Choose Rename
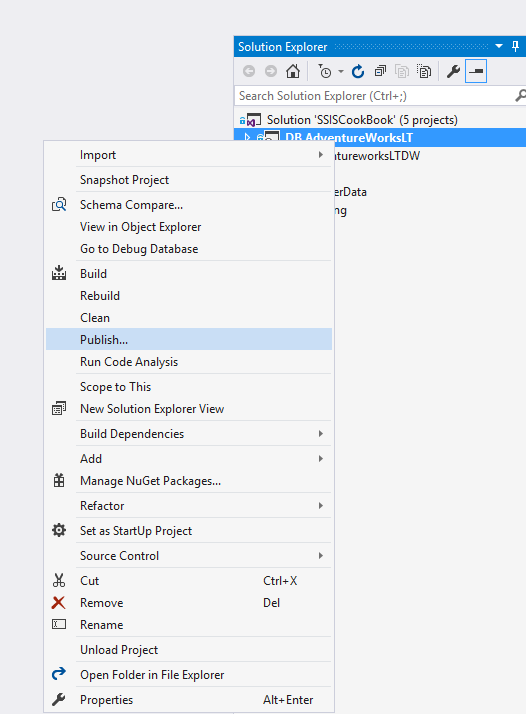This screenshot has width=526, height=714. point(189,625)
